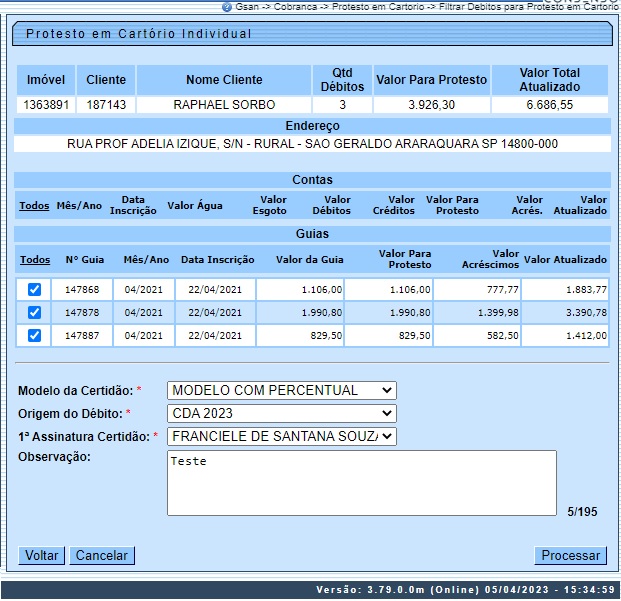621x601 pixels.
Task: Deselect the checkbox for guia 147887
Action: (34, 335)
